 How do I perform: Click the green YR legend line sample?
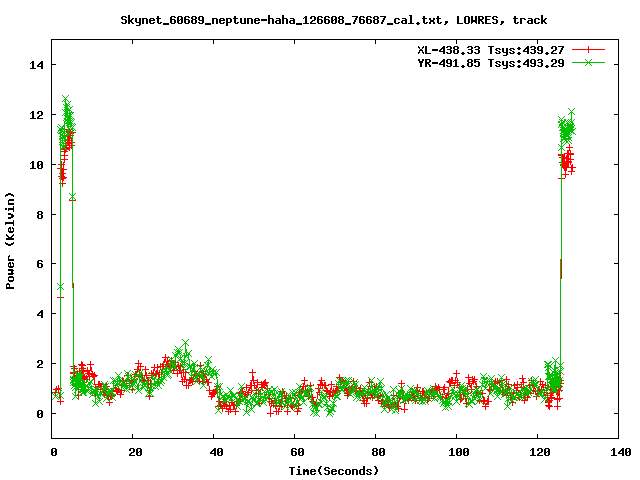(588, 63)
